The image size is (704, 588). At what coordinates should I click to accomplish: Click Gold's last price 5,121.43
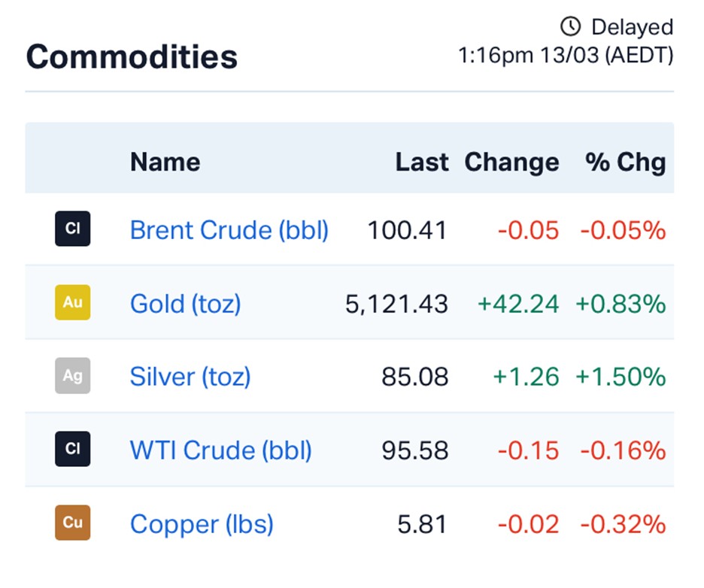point(396,304)
